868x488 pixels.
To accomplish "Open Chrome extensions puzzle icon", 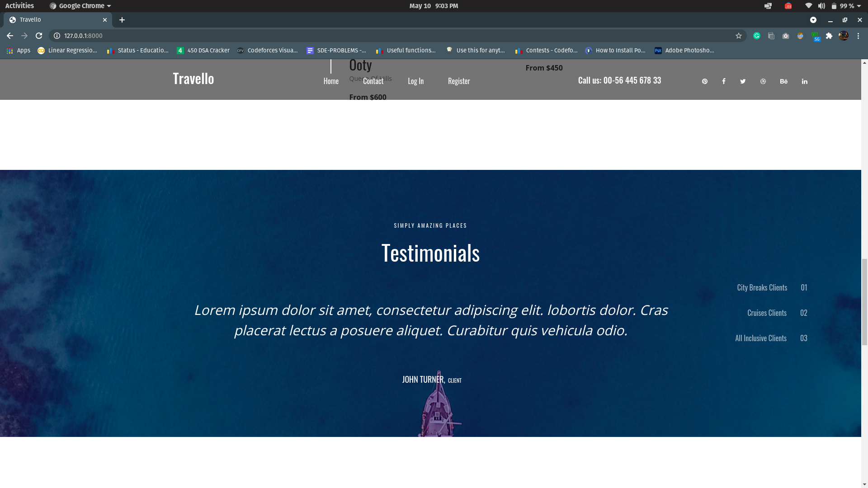I will (829, 36).
